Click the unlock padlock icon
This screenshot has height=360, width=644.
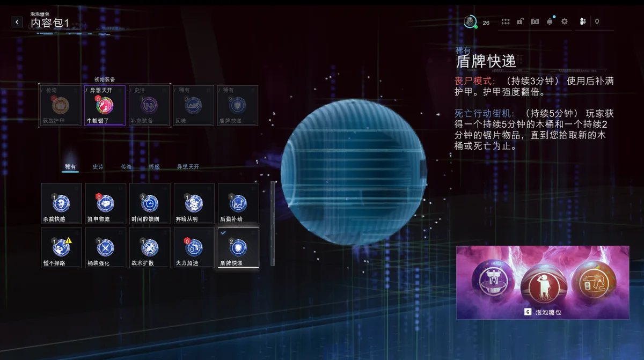(520, 21)
